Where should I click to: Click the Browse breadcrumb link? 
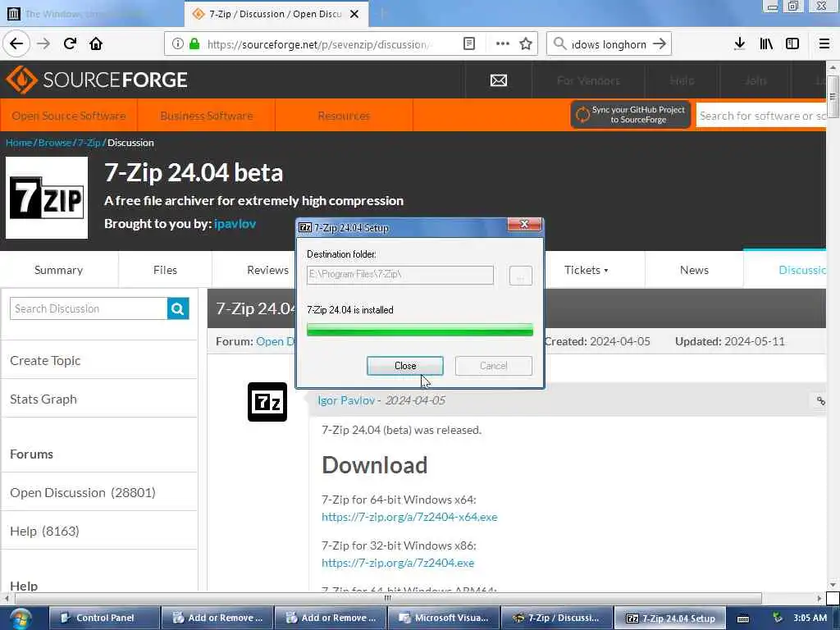pyautogui.click(x=55, y=143)
